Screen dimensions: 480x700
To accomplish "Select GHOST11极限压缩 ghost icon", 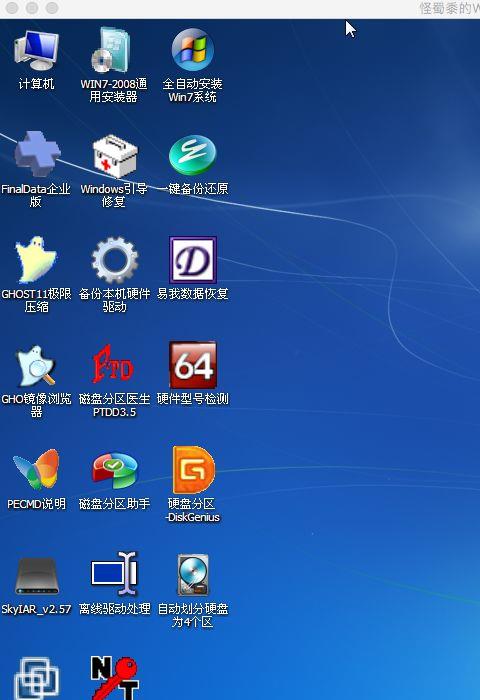I will tap(36, 260).
